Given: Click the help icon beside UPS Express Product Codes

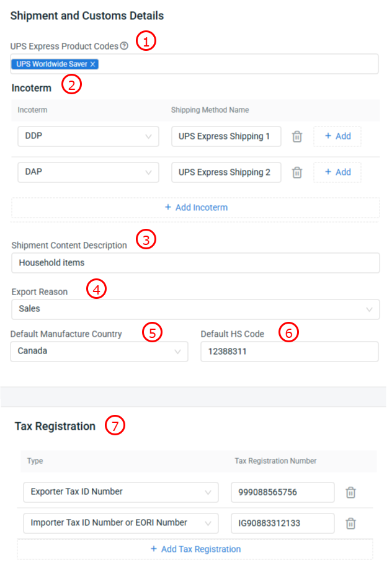Looking at the screenshot, I should (125, 45).
